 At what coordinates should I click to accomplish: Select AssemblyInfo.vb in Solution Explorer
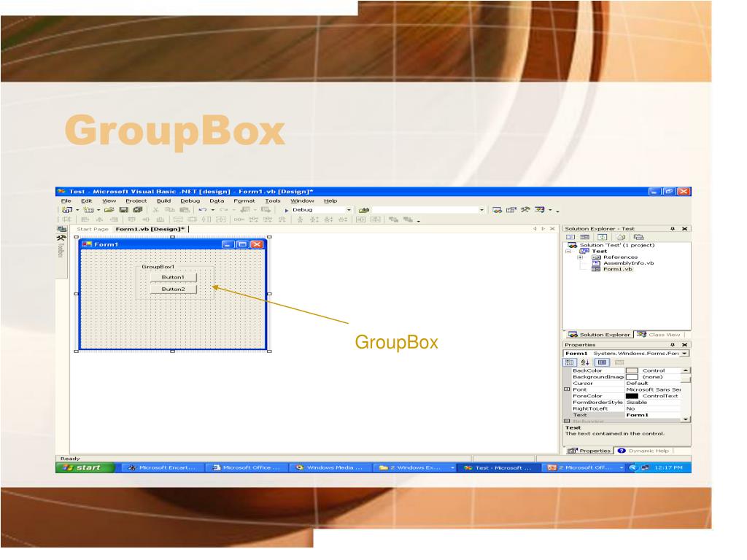(x=628, y=262)
